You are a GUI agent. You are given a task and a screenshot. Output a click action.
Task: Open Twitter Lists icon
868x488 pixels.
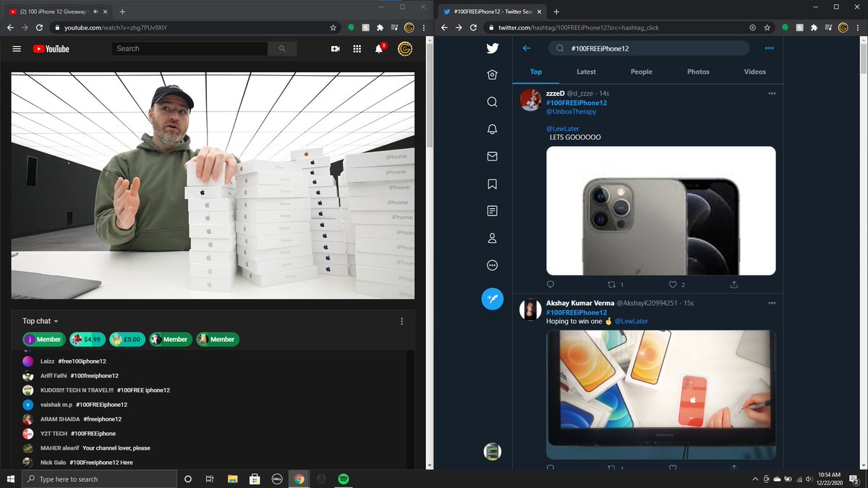(x=492, y=211)
